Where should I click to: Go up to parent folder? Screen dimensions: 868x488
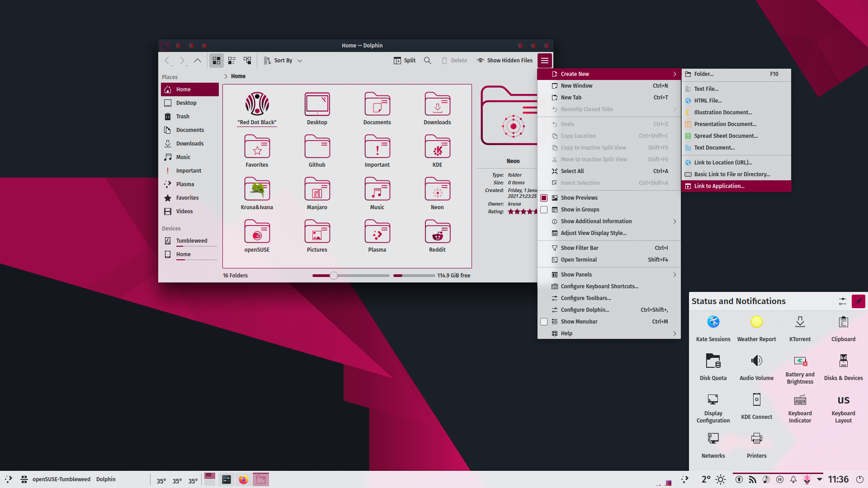click(198, 61)
